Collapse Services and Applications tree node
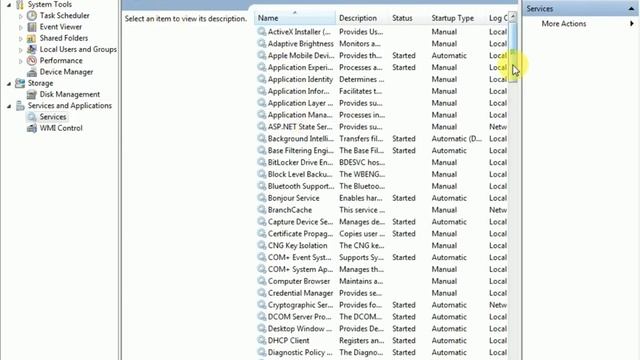 point(9,106)
